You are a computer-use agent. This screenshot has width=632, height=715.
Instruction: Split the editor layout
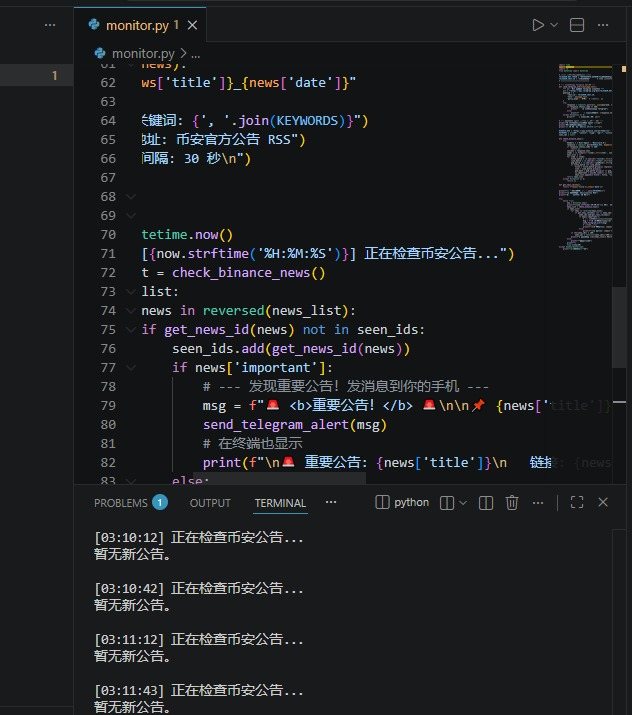577,25
